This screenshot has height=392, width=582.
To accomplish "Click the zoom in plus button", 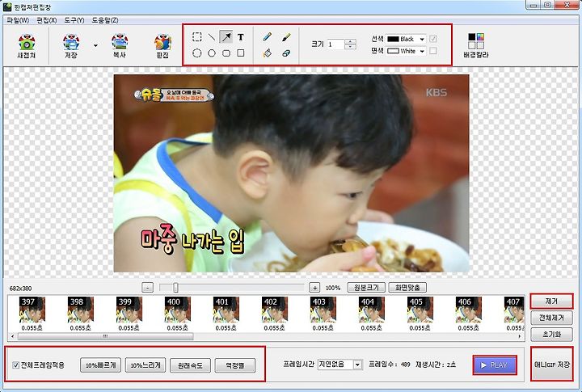I will click(314, 288).
